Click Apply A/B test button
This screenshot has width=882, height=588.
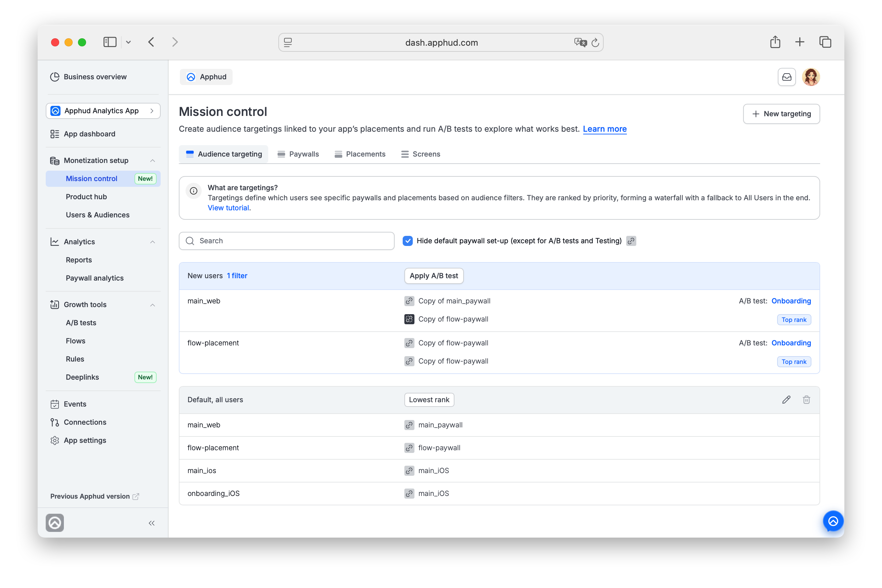(x=434, y=276)
